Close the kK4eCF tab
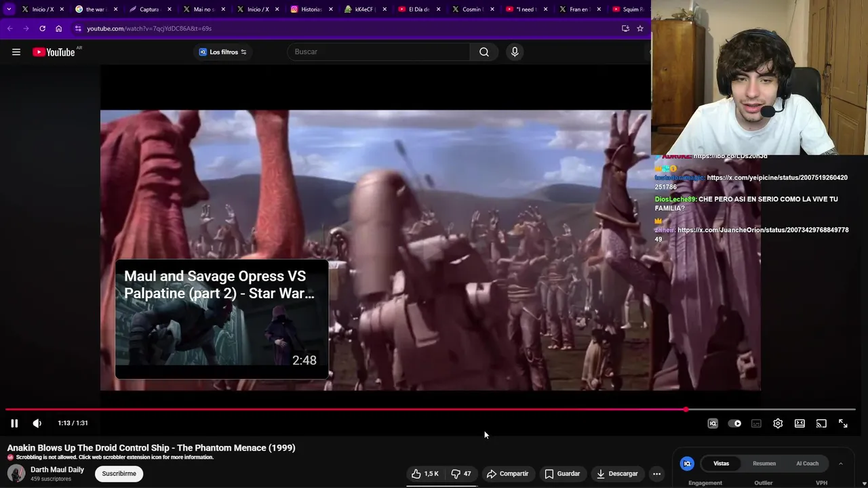 coord(384,9)
